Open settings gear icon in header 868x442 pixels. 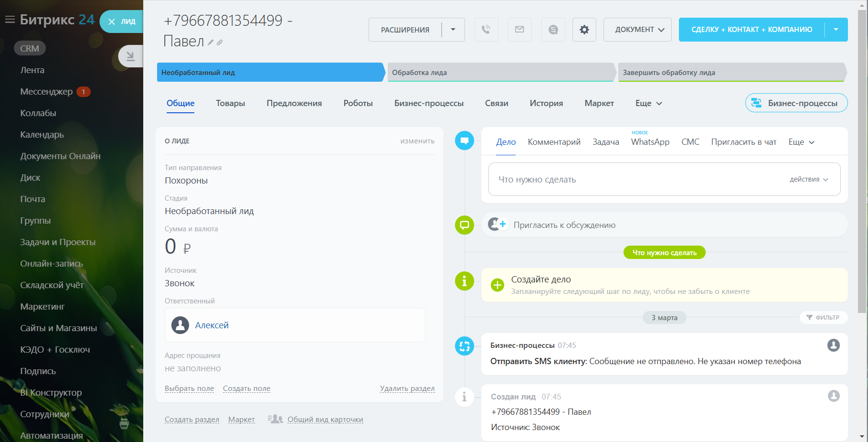click(x=584, y=30)
